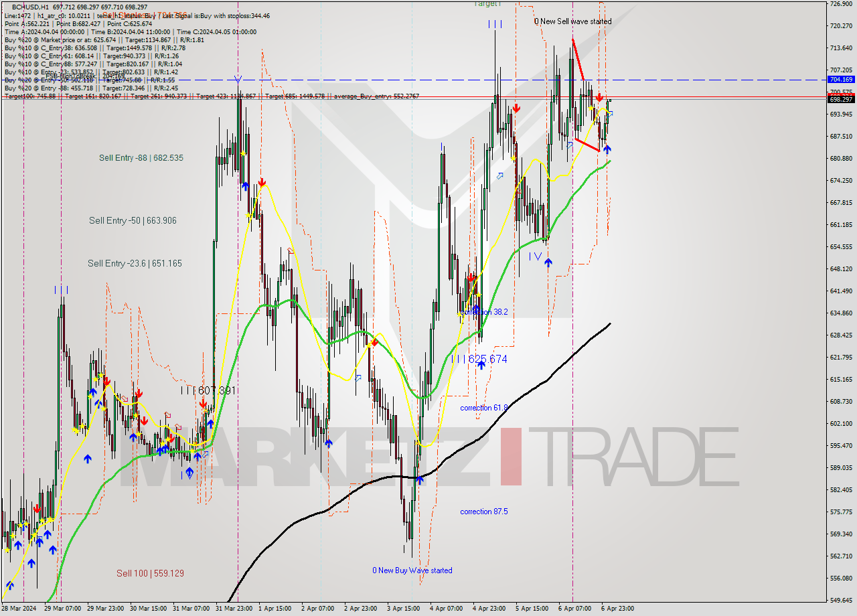Screen dimensions: 857x616
Task: Click the 'Sell 100 | 559.129' label
Action: coord(150,573)
